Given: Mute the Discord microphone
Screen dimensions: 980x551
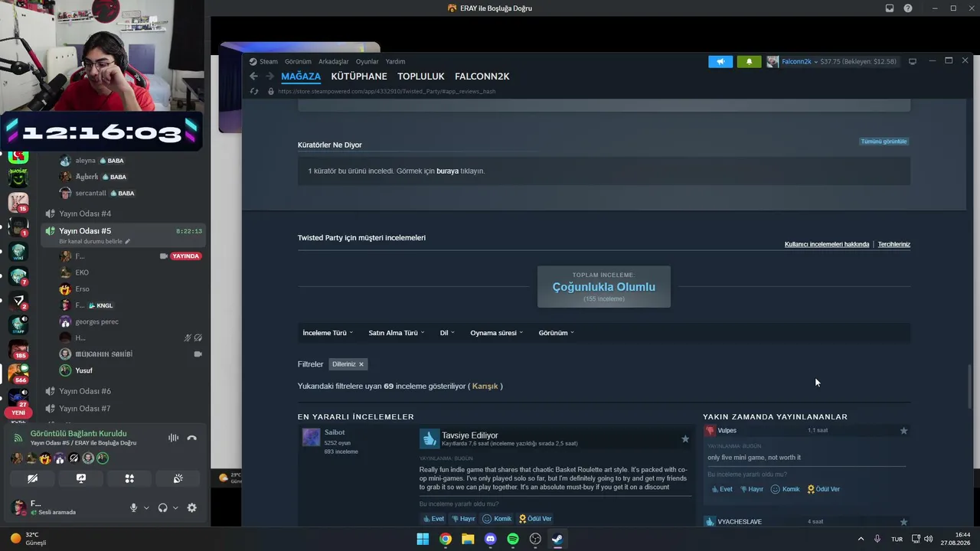Looking at the screenshot, I should coord(133,507).
